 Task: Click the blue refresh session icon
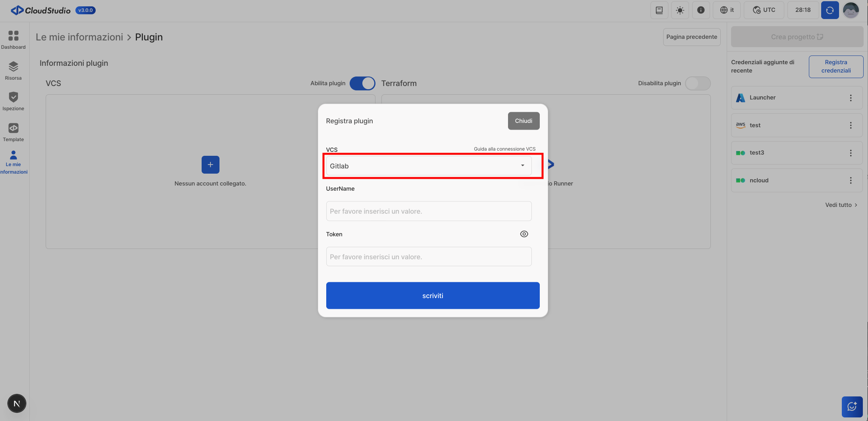click(x=830, y=10)
